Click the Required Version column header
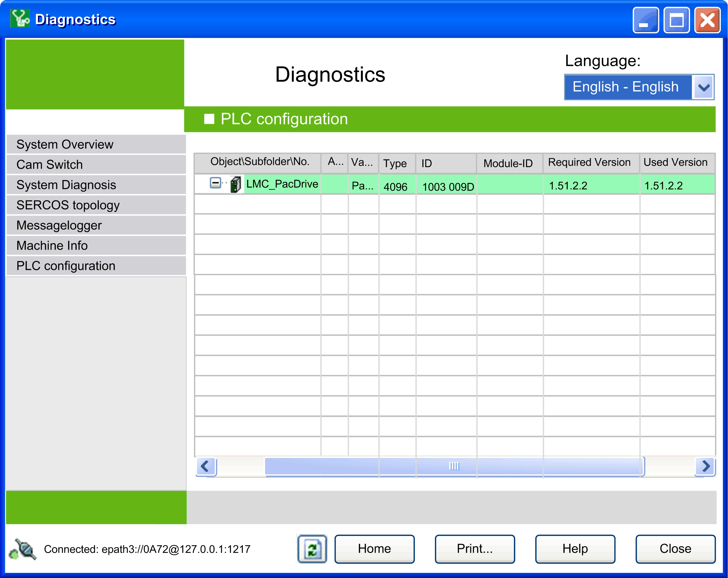The height and width of the screenshot is (578, 728). coord(589,163)
